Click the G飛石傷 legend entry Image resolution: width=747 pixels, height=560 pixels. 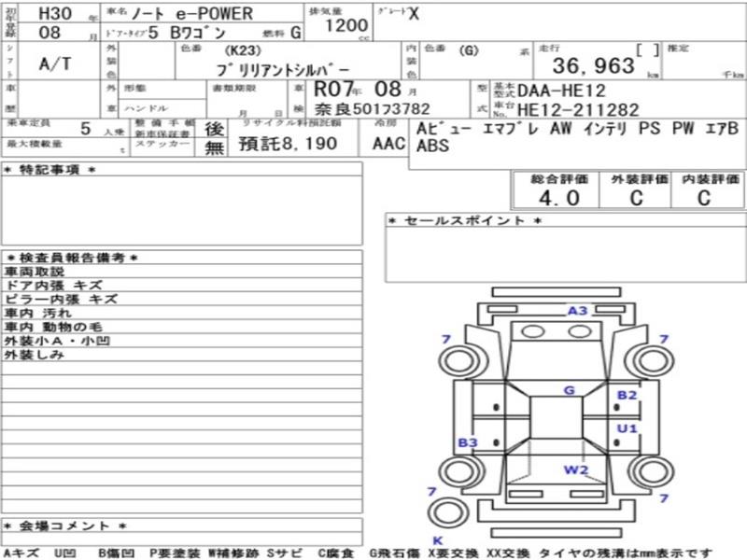pos(394,553)
